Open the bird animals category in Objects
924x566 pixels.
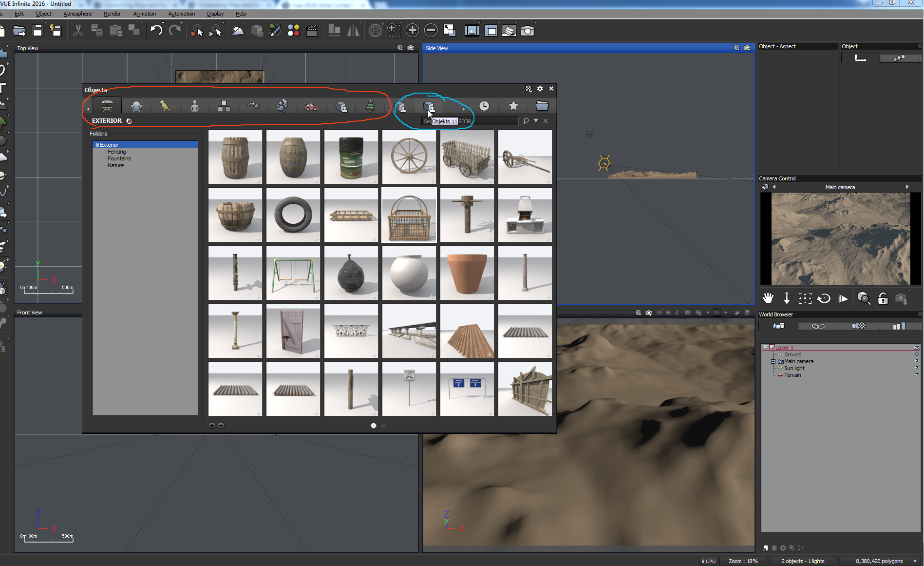[165, 106]
